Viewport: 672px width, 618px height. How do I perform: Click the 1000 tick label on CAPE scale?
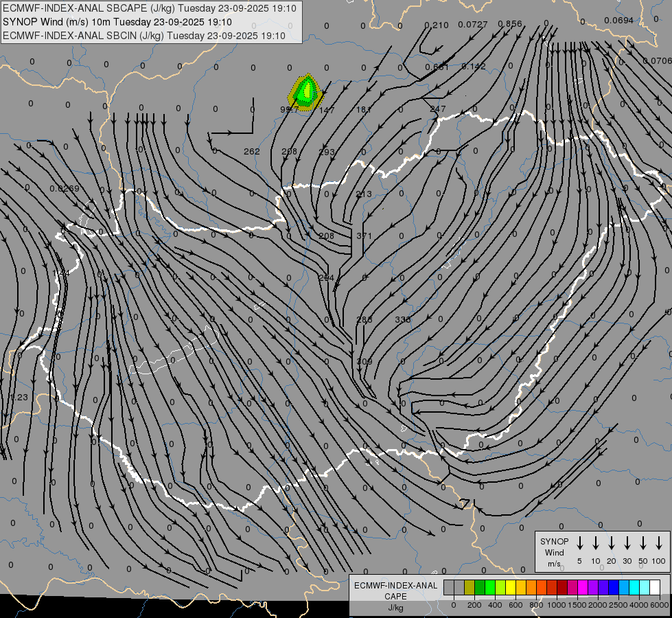[557, 605]
